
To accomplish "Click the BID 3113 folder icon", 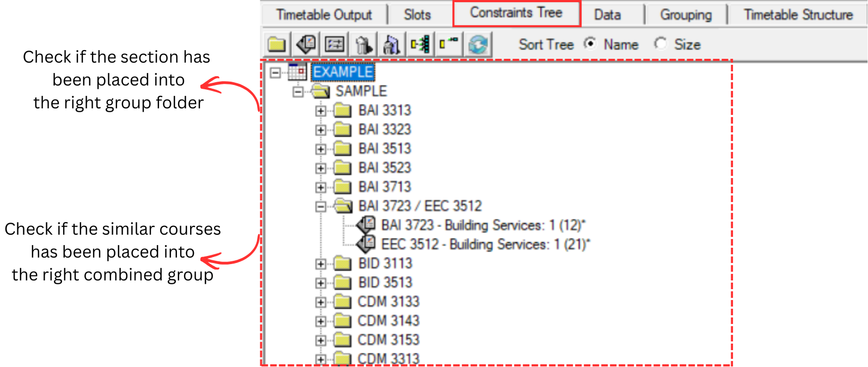I will [342, 264].
